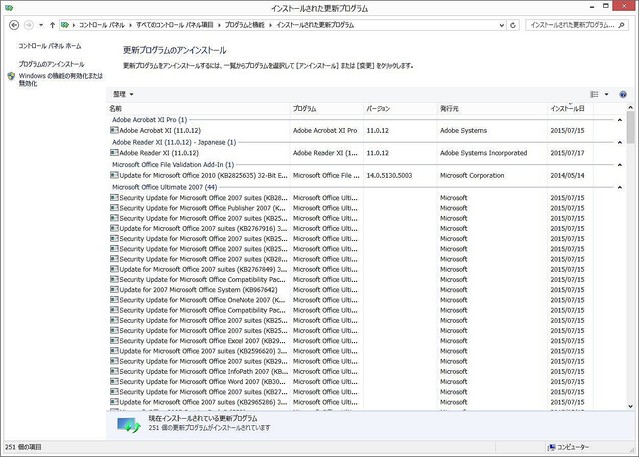Open the recent locations dropdown arrow
Viewport: 639px width, 457px height.
41,25
